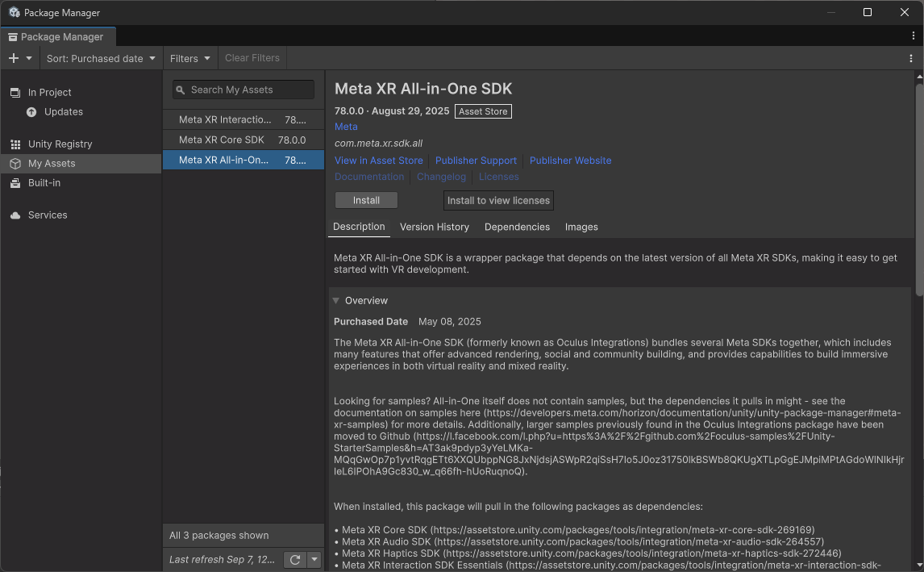The height and width of the screenshot is (572, 924).
Task: Click the Package Manager title bar icon
Action: pyautogui.click(x=15, y=12)
